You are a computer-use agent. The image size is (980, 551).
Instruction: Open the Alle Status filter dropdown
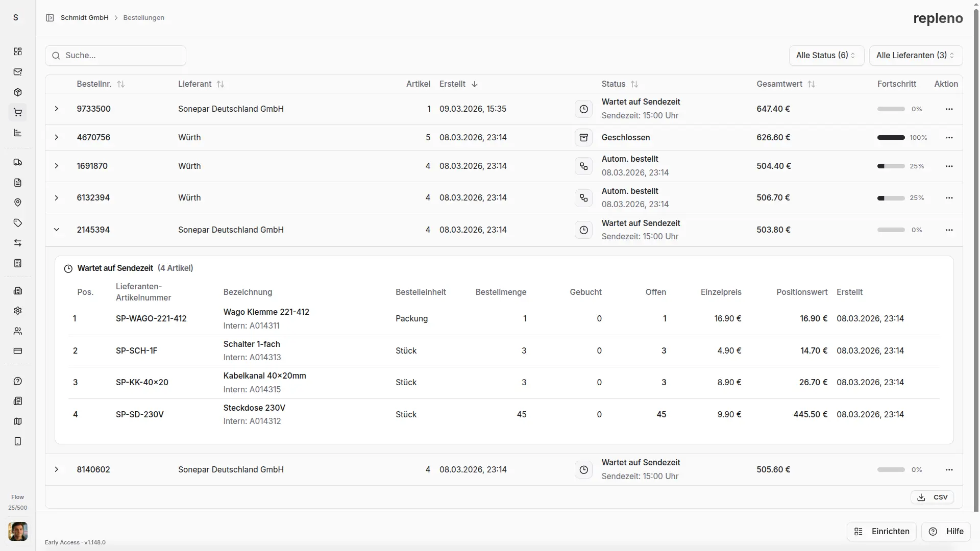click(826, 56)
